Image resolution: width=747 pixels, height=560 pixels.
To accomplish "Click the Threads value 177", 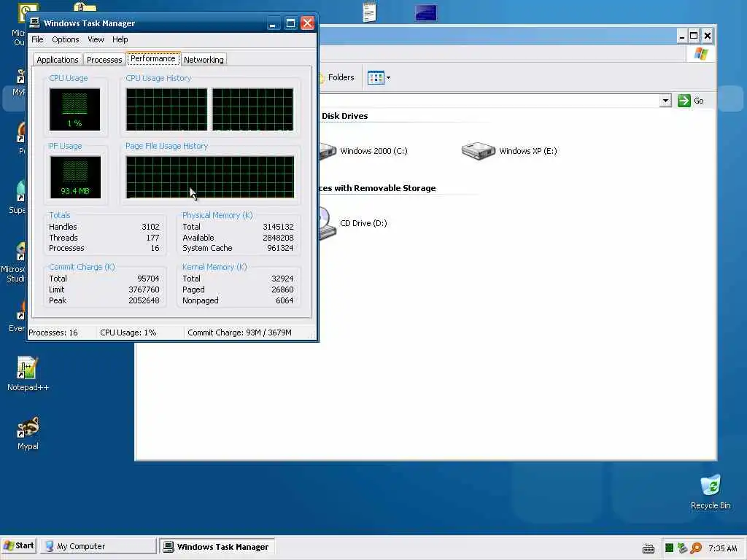I will point(153,238).
